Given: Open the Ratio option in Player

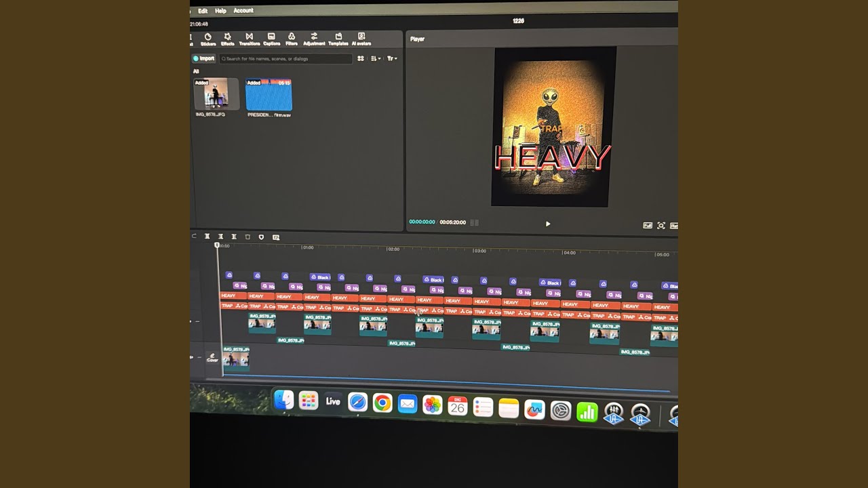Looking at the screenshot, I should point(673,226).
